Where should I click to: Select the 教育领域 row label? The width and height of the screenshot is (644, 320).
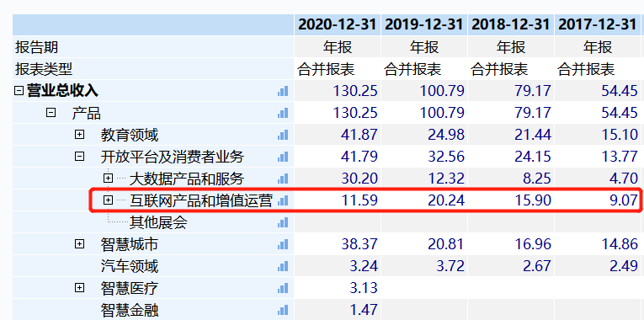click(x=130, y=135)
